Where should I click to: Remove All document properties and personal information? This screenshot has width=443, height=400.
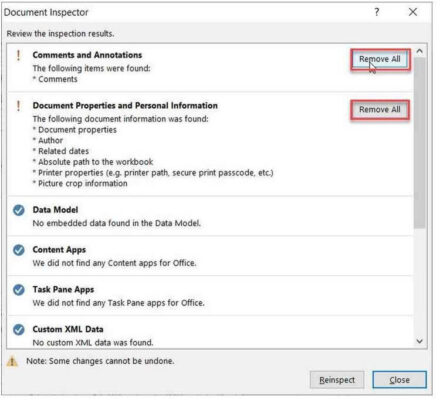pyautogui.click(x=380, y=110)
